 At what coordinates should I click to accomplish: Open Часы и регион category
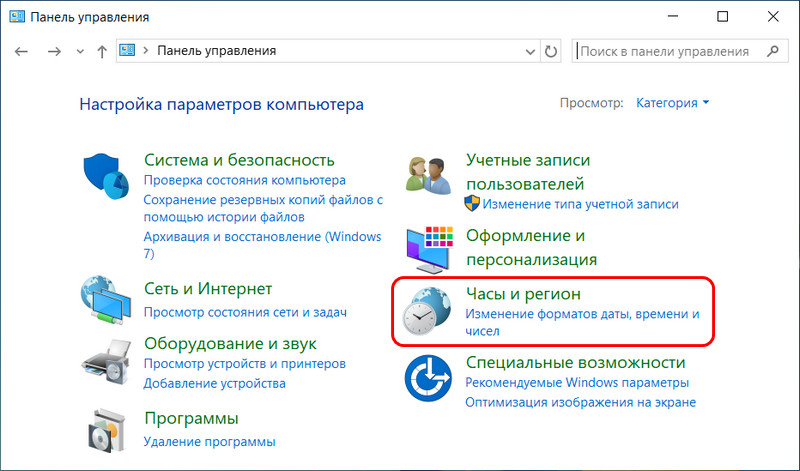523,293
